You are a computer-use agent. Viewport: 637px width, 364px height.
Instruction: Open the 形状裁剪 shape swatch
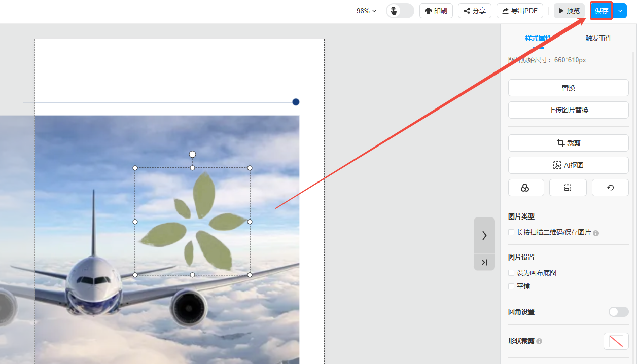coord(616,341)
